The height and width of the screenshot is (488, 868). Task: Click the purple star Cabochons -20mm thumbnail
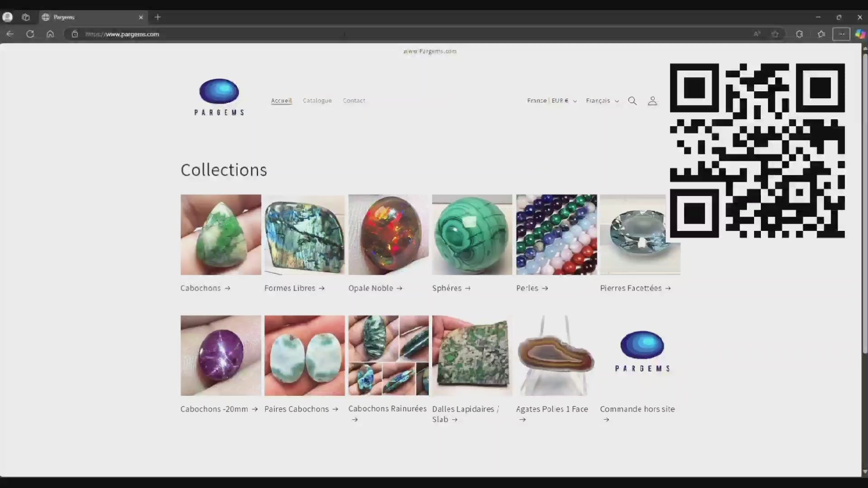click(x=221, y=356)
